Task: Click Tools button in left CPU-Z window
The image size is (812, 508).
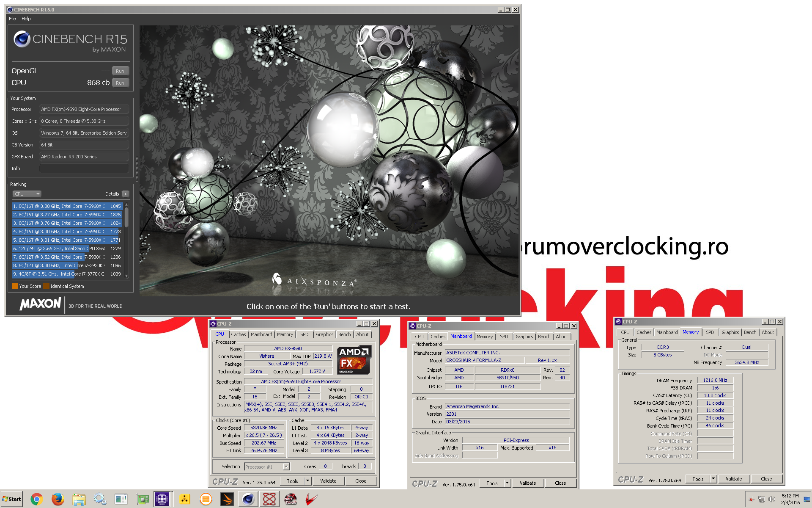Action: click(x=292, y=481)
